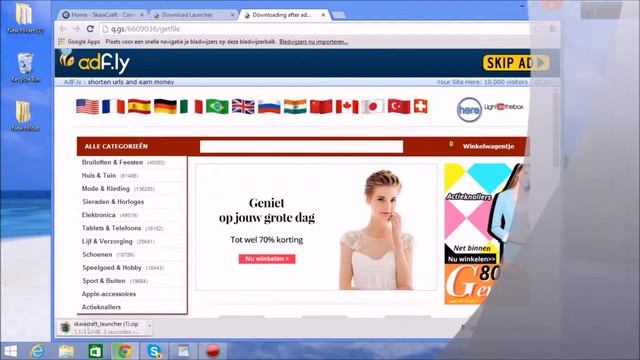Select the Russia flag
The height and width of the screenshot is (360, 640).
click(x=269, y=107)
